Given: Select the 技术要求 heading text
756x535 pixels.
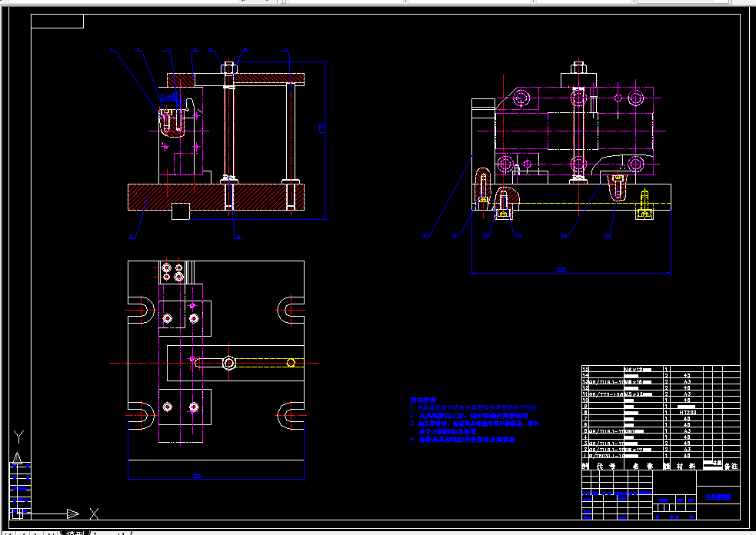Looking at the screenshot, I should [x=423, y=400].
